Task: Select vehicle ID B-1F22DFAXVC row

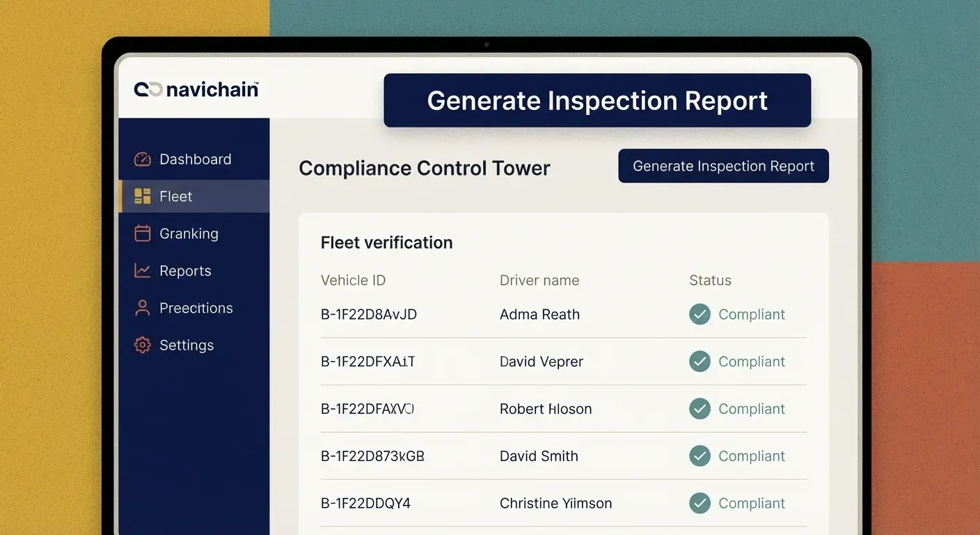Action: pyautogui.click(x=367, y=409)
